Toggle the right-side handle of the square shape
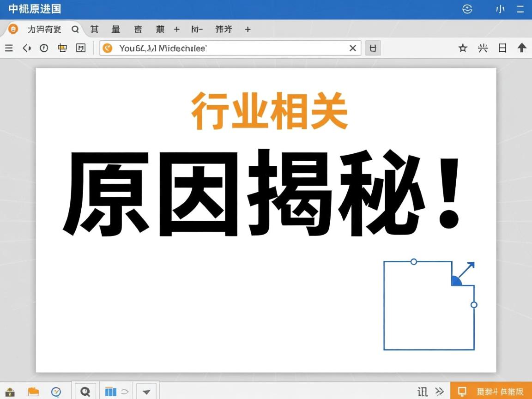This screenshot has height=399, width=532. point(474,305)
